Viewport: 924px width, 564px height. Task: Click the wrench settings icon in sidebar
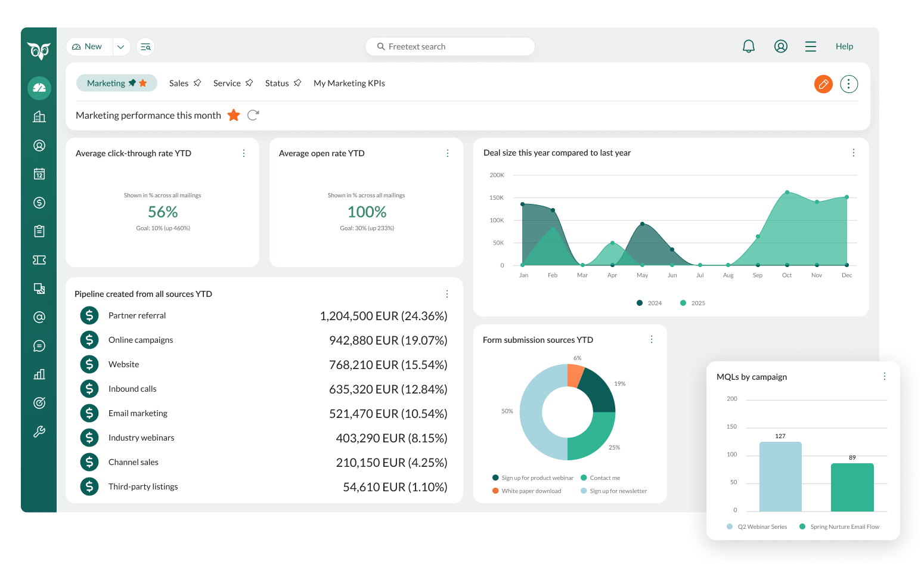tap(39, 432)
